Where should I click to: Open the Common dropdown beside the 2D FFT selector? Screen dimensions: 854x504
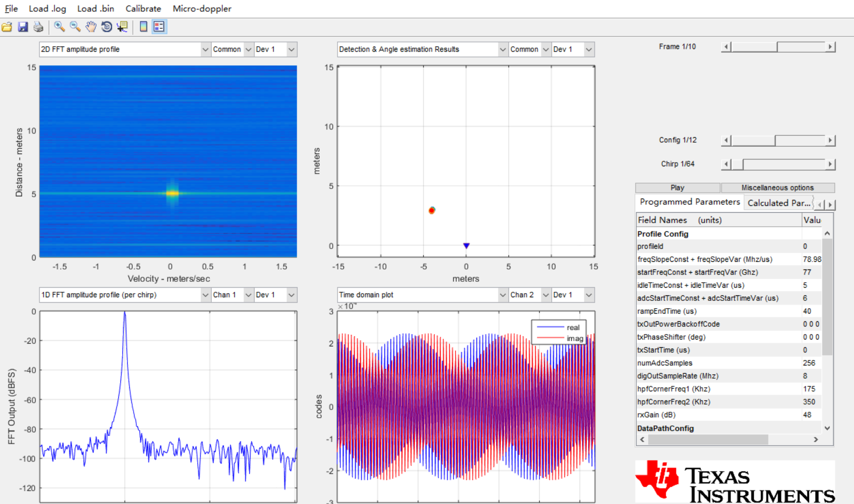coord(232,49)
